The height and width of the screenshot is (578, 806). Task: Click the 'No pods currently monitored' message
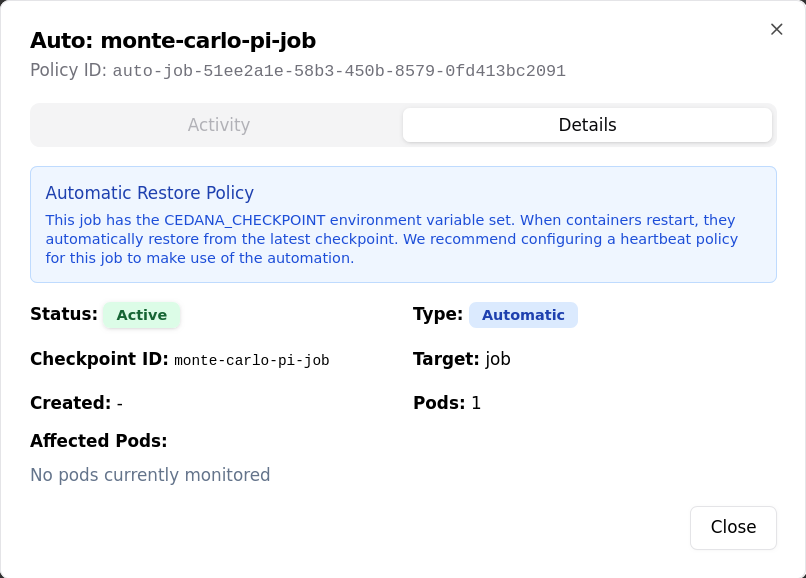pos(150,475)
